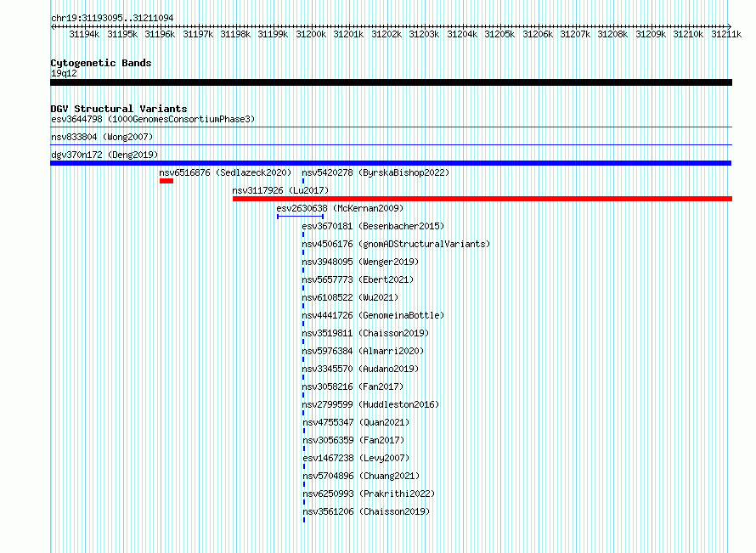756x553 pixels.
Task: Select the nsv3058216 (Fan2017) label
Action: coord(353,387)
